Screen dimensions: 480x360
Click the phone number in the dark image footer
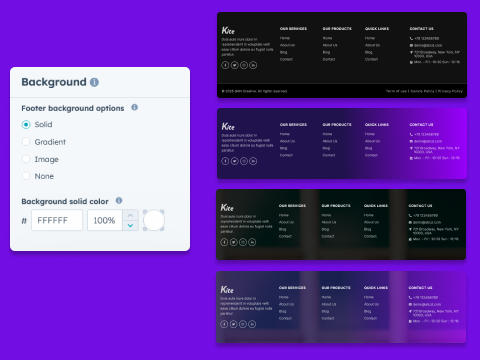(426, 216)
